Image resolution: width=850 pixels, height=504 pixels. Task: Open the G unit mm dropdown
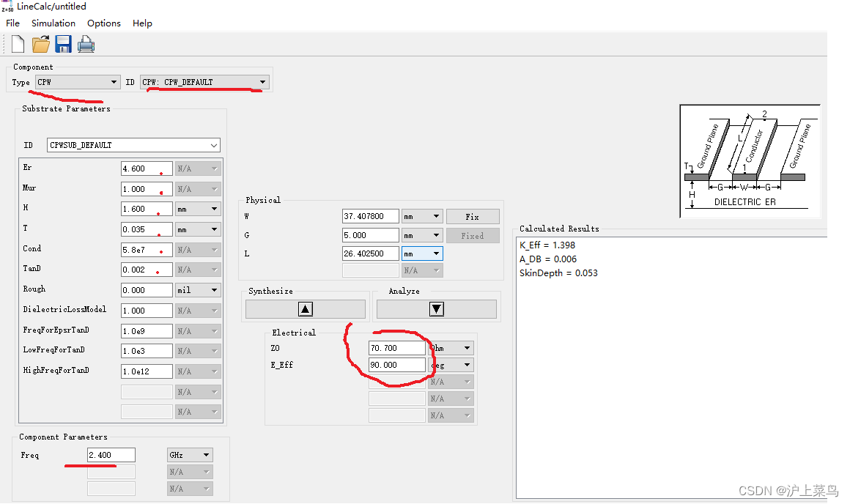click(422, 235)
